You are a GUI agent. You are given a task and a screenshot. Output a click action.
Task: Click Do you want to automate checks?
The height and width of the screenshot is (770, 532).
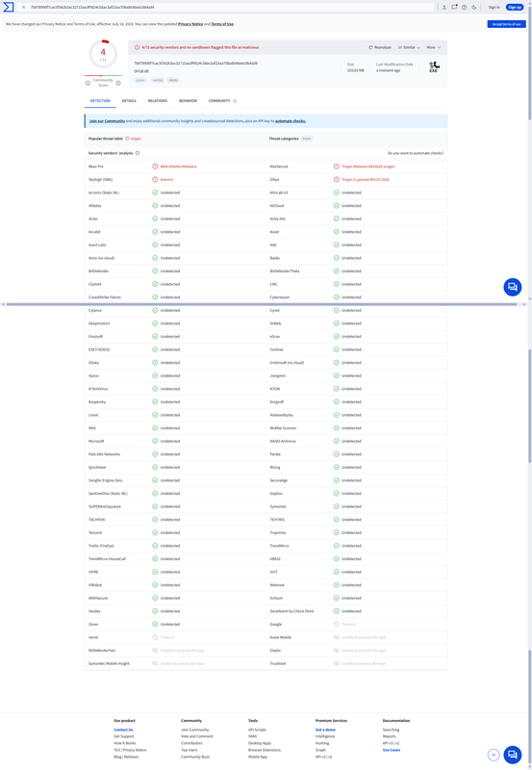(x=416, y=153)
